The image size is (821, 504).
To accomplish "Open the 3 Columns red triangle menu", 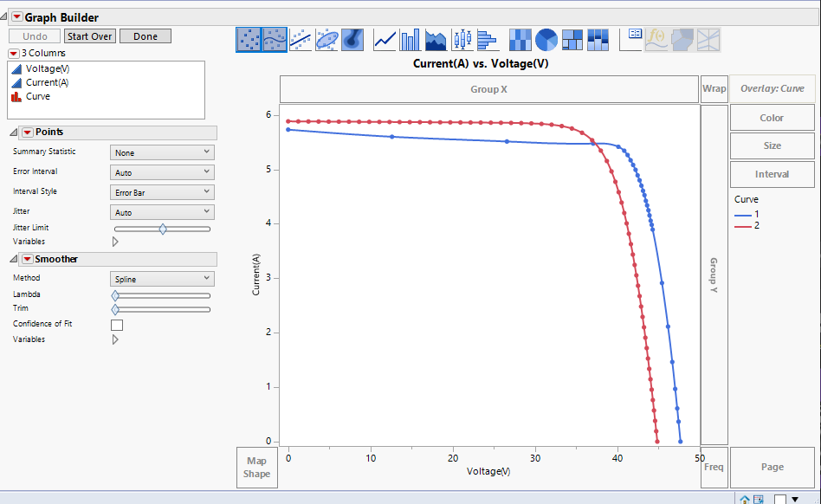I will 14,54.
